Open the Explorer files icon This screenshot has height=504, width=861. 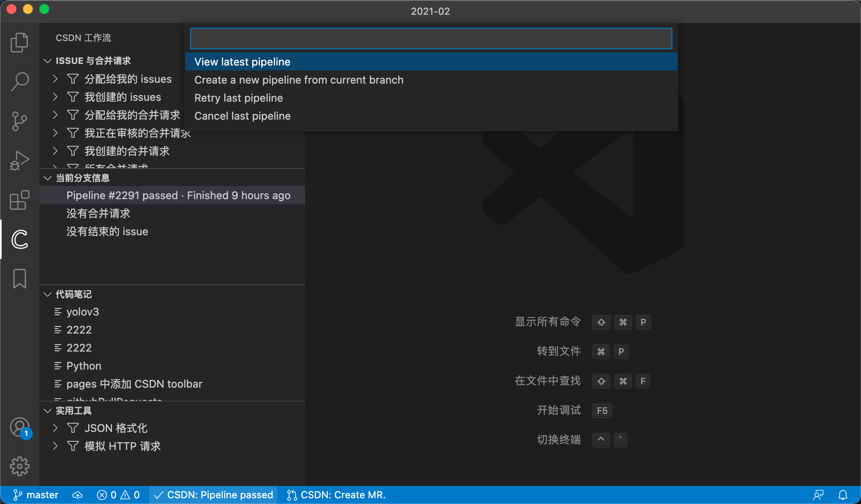pos(19,43)
